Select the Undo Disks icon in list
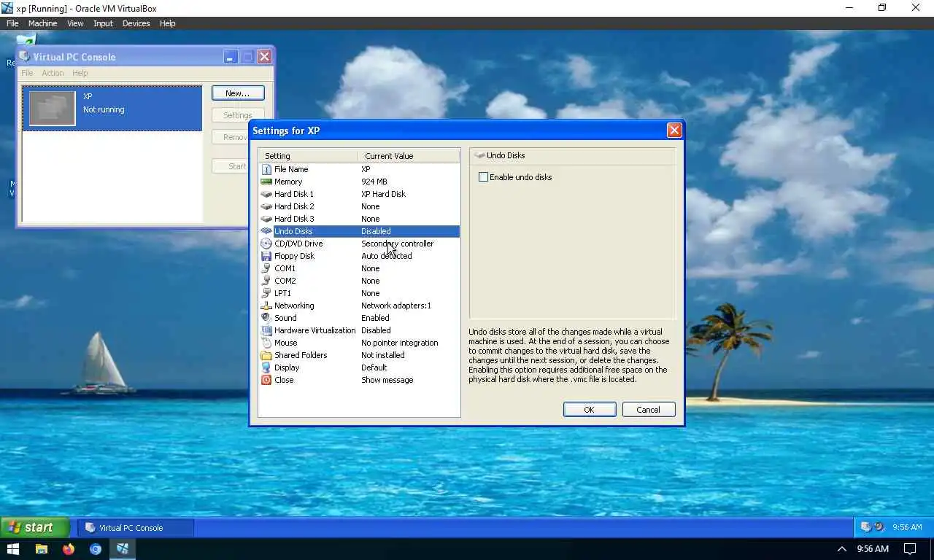Viewport: 934px width, 560px height. [266, 231]
